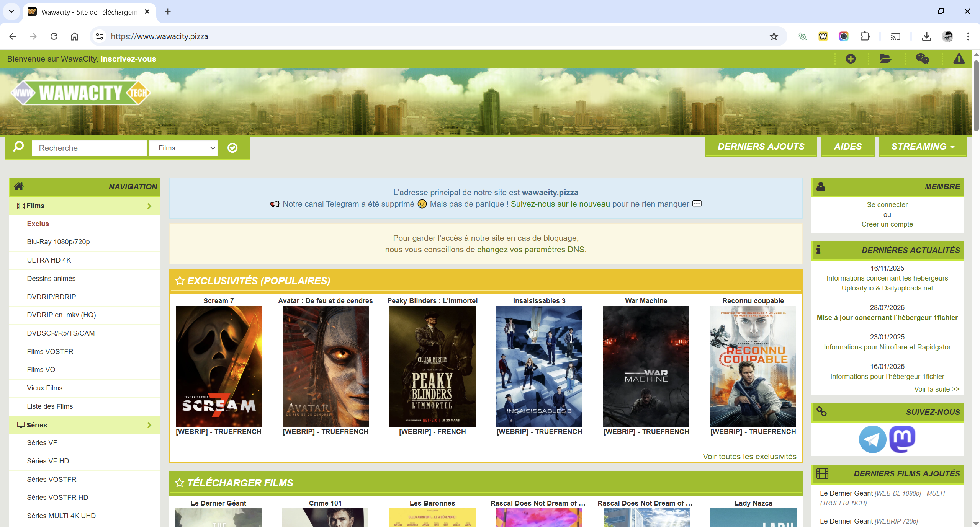Open the Films category dropdown

tap(183, 148)
